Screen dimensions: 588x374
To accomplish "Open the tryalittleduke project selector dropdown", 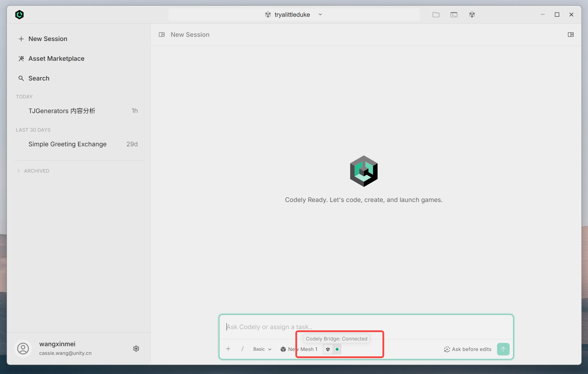I will (x=294, y=15).
